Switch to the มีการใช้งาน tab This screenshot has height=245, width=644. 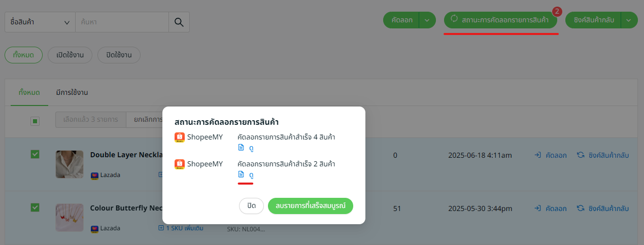(x=72, y=92)
